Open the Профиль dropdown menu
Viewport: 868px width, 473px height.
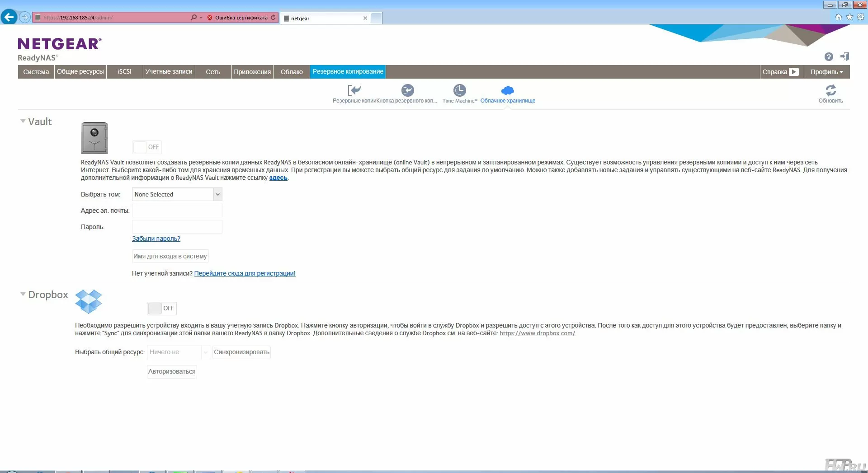click(826, 72)
